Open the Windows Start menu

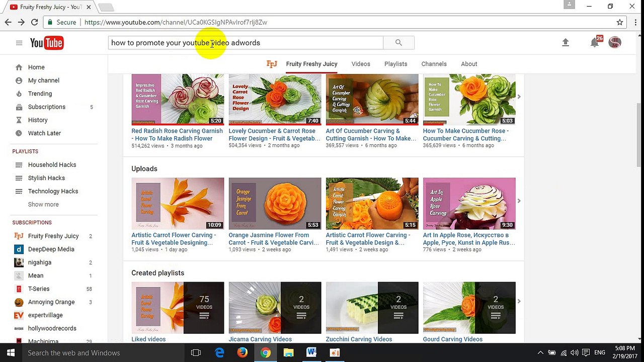[x=10, y=353]
